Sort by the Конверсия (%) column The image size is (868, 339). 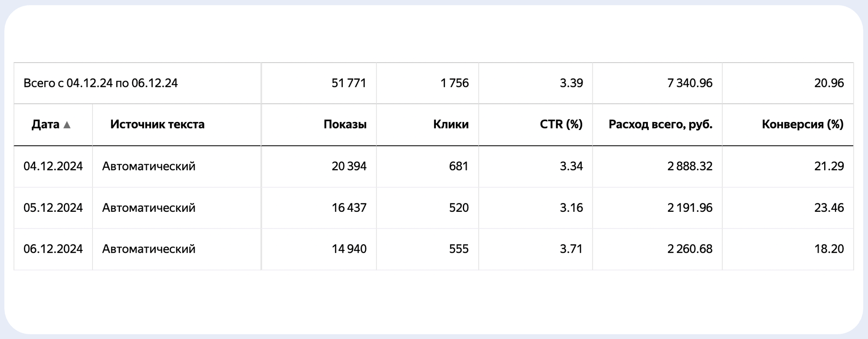[x=802, y=124]
